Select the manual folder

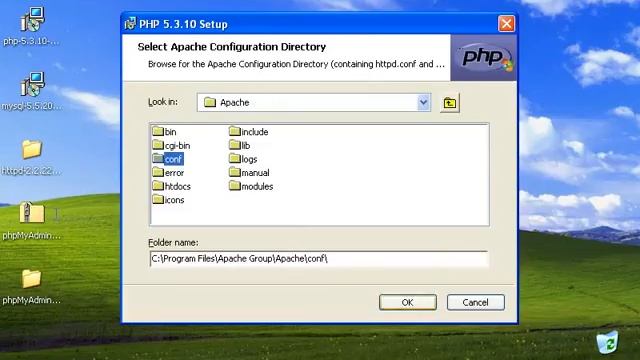pyautogui.click(x=249, y=173)
